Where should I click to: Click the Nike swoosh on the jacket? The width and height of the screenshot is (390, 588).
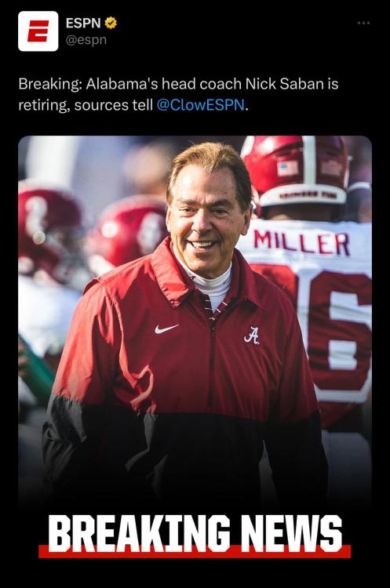[x=166, y=328]
